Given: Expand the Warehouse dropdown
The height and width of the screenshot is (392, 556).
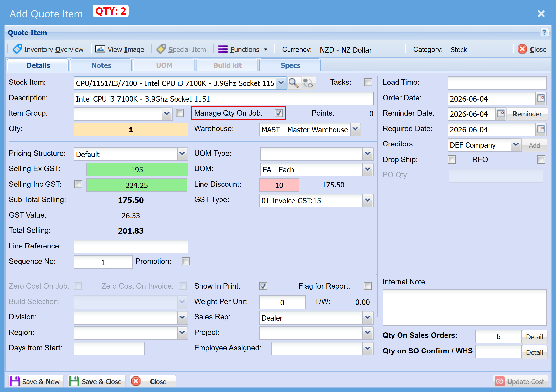Looking at the screenshot, I should [355, 129].
